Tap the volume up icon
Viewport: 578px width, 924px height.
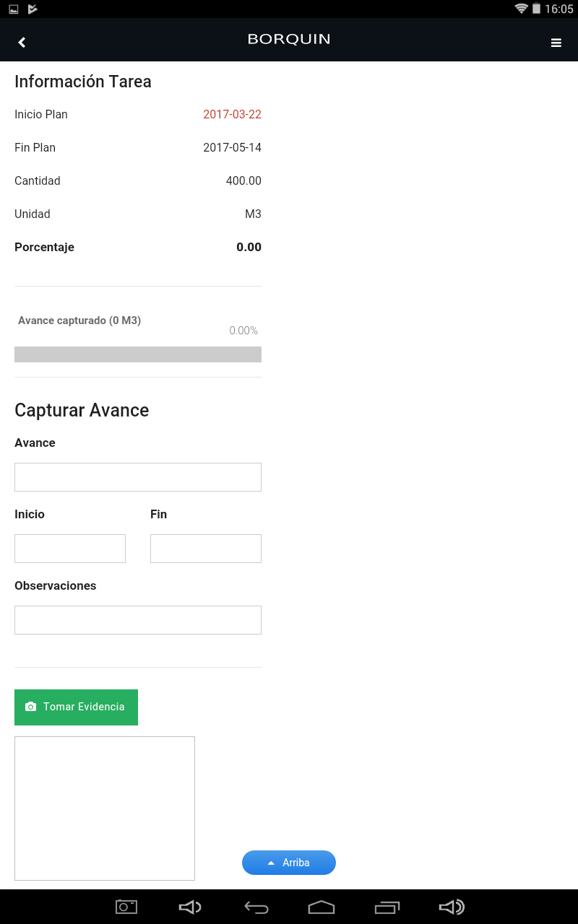coord(452,907)
